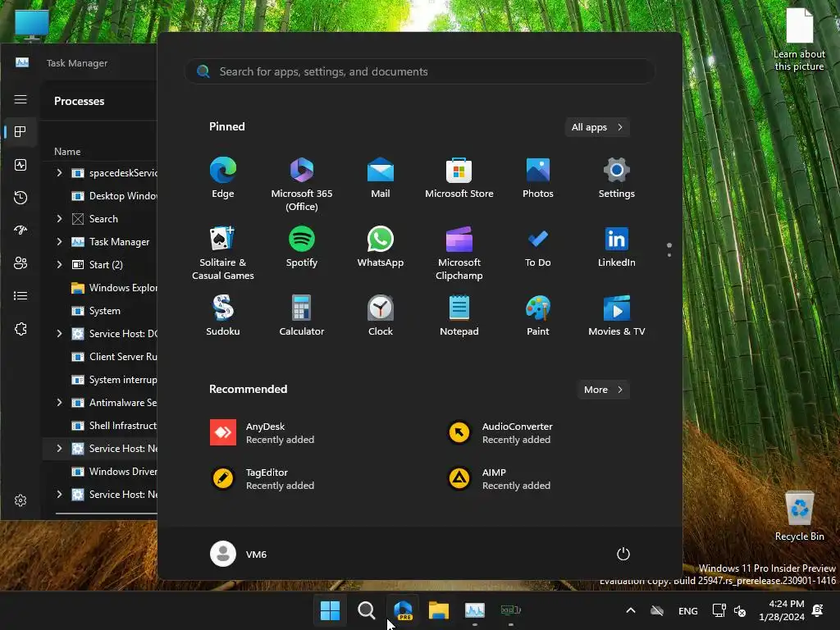Expand Service Host: DC process
This screenshot has width=840, height=630.
point(59,333)
